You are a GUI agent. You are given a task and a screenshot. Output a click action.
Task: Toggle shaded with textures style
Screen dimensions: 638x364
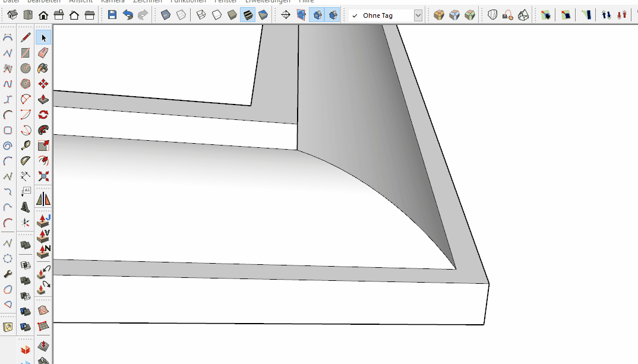tap(248, 15)
